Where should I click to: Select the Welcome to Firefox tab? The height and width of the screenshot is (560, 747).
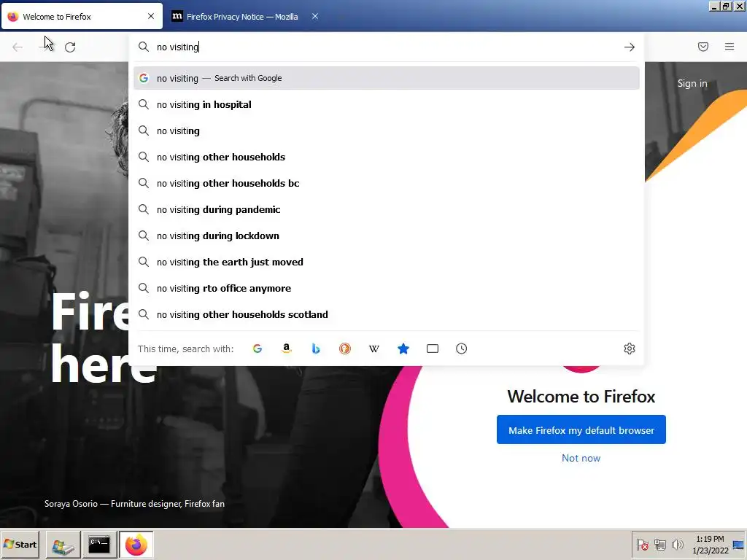(82, 16)
